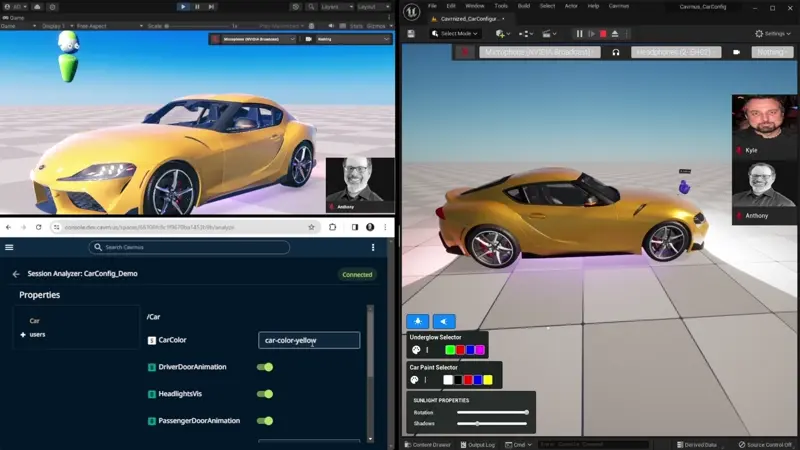The image size is (800, 450).
Task: Open Unreal Edit menu
Action: click(451, 6)
